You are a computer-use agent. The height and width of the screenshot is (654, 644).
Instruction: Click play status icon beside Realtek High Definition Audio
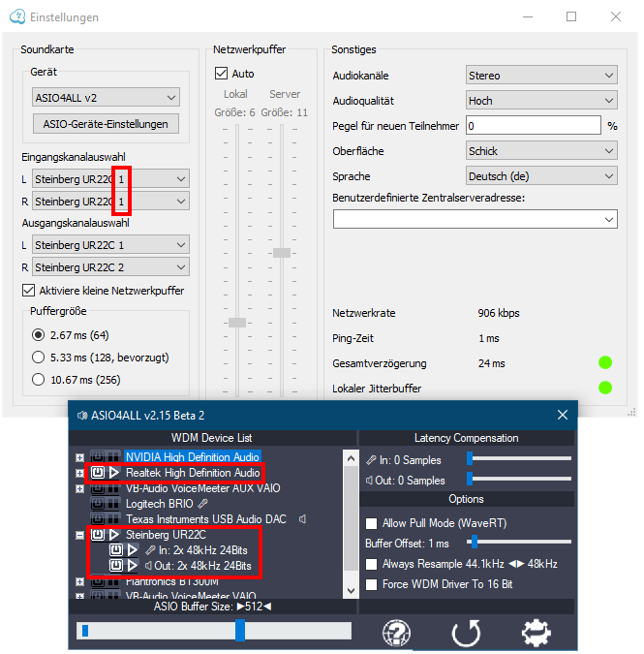(x=114, y=473)
